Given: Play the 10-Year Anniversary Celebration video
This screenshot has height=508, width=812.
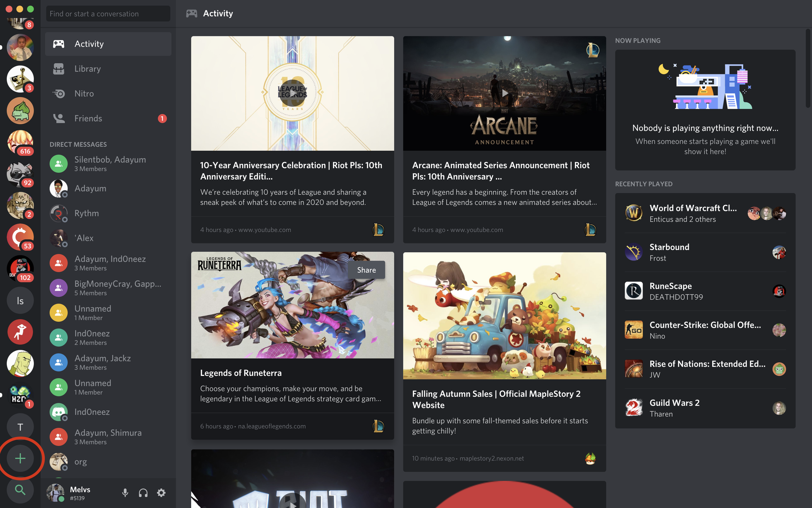Looking at the screenshot, I should point(292,93).
